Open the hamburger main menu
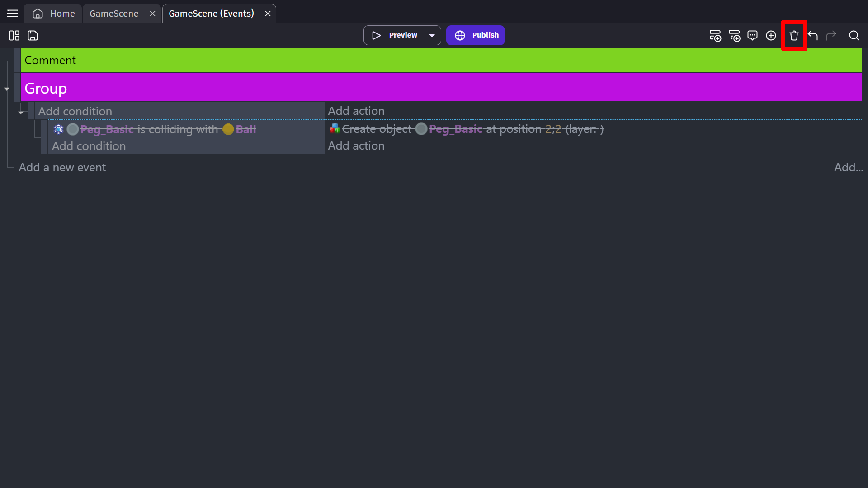This screenshot has height=488, width=868. [13, 14]
